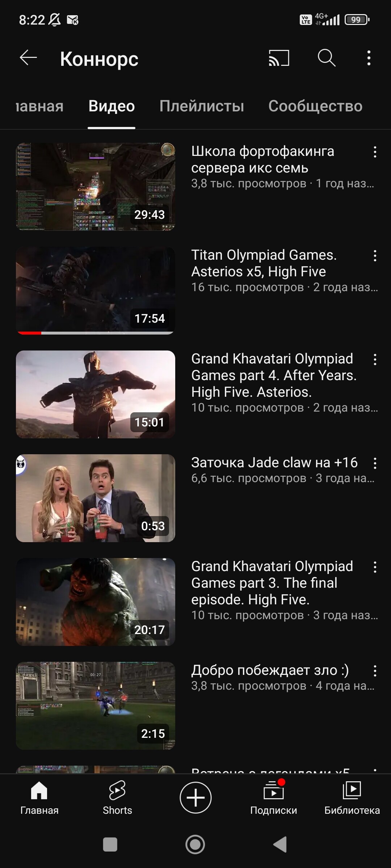Open options menu for Школа фортофакинга video
The image size is (391, 868).
pyautogui.click(x=375, y=152)
